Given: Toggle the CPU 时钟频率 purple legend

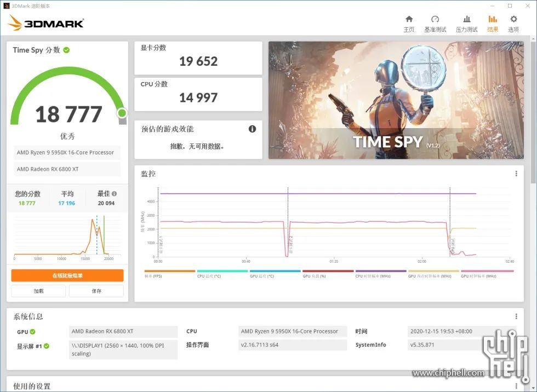Looking at the screenshot, I should (381, 274).
